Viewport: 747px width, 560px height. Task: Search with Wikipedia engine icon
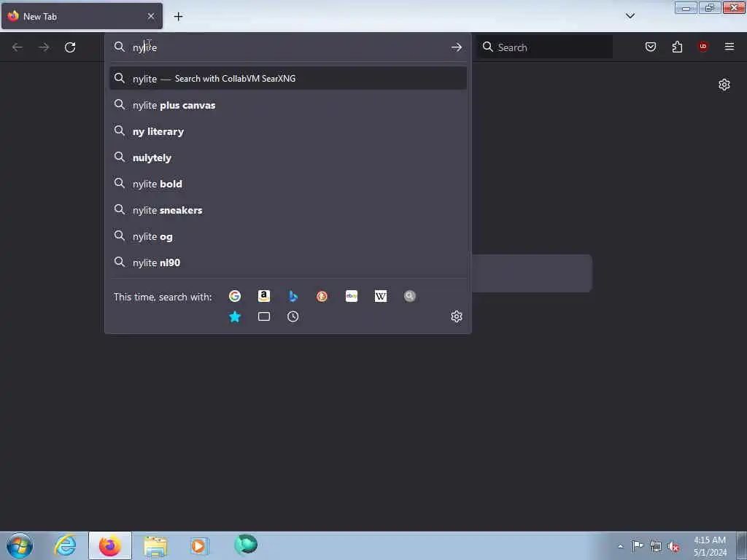(x=381, y=296)
